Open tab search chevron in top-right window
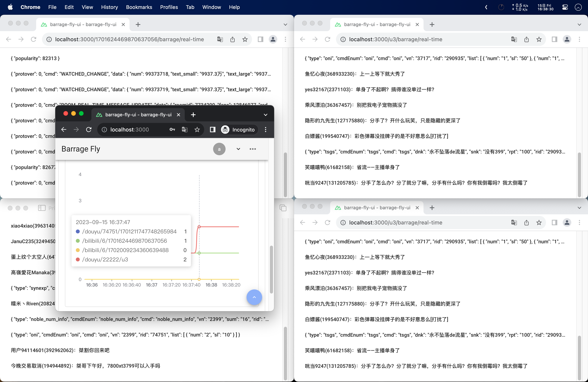 pos(579,25)
